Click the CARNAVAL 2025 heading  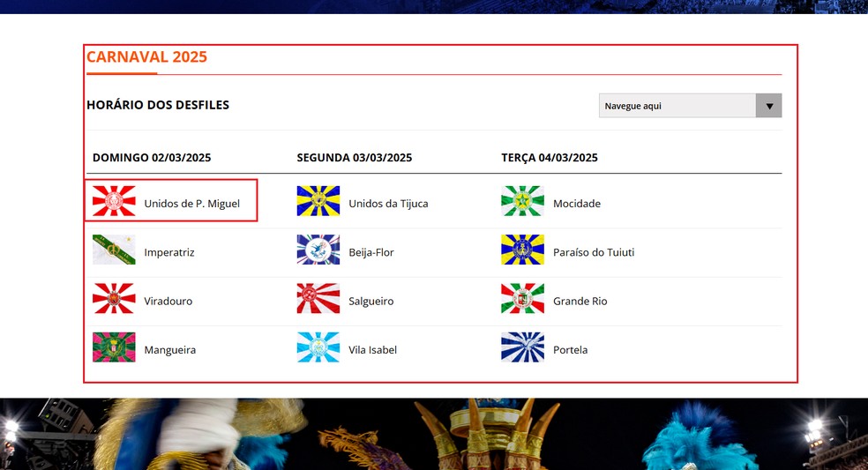(146, 57)
